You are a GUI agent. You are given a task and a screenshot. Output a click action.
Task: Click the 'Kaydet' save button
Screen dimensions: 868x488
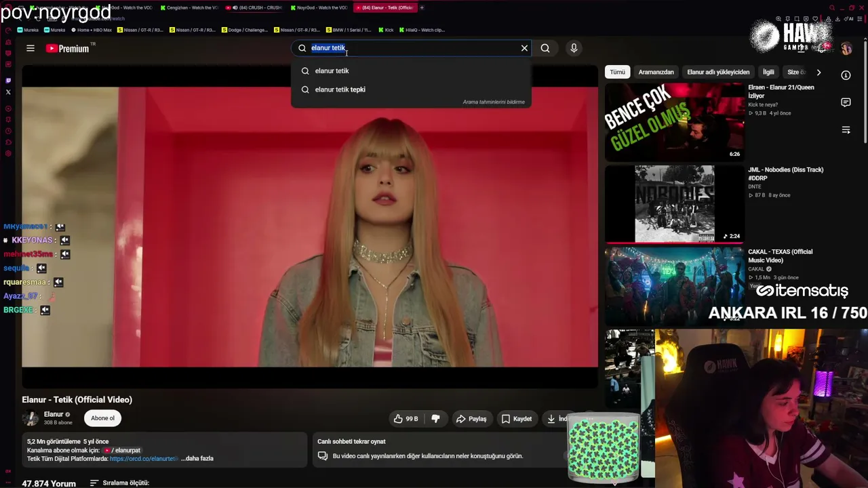[516, 419]
